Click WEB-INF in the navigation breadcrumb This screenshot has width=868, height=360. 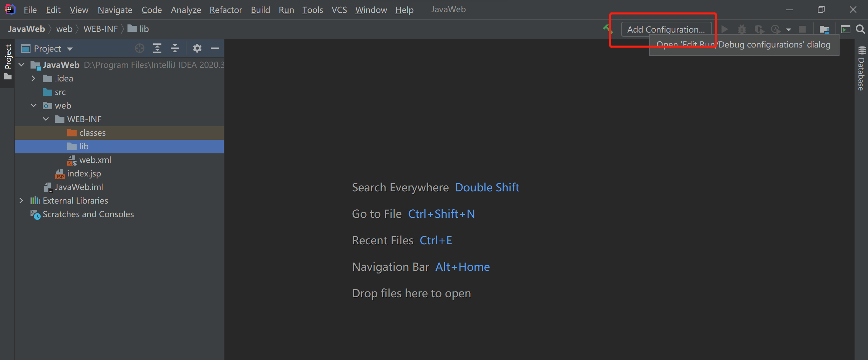101,29
